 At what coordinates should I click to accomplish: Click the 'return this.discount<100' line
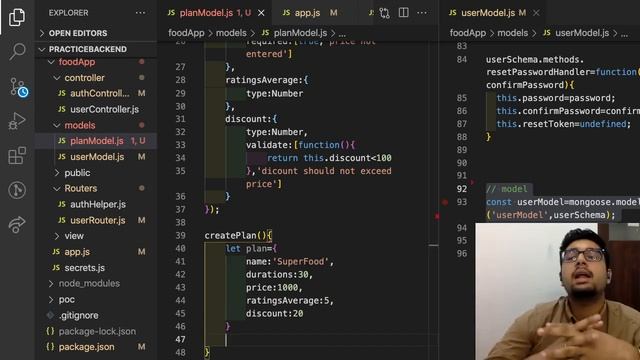[329, 158]
